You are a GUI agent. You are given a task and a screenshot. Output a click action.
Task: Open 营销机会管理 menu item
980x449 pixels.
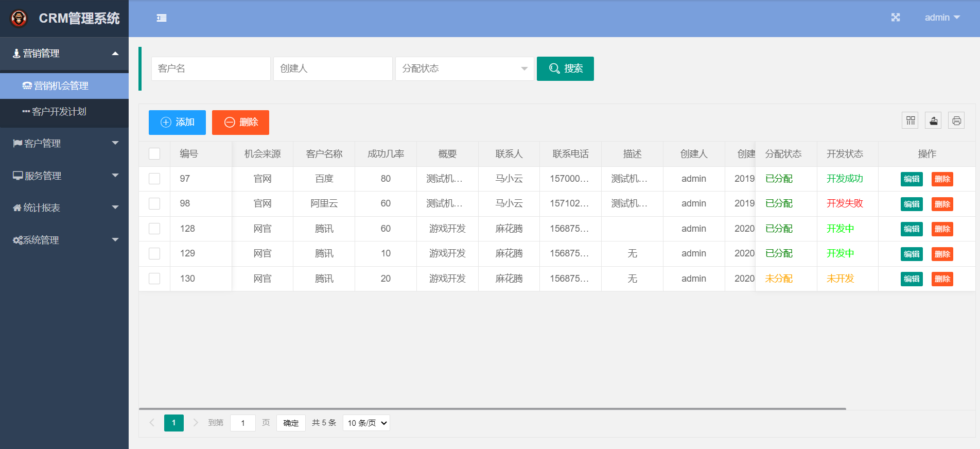click(x=64, y=86)
